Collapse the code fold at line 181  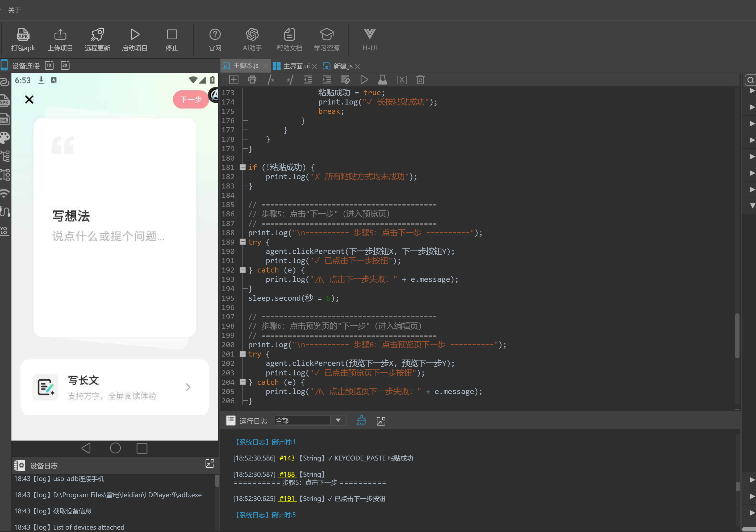pyautogui.click(x=243, y=167)
